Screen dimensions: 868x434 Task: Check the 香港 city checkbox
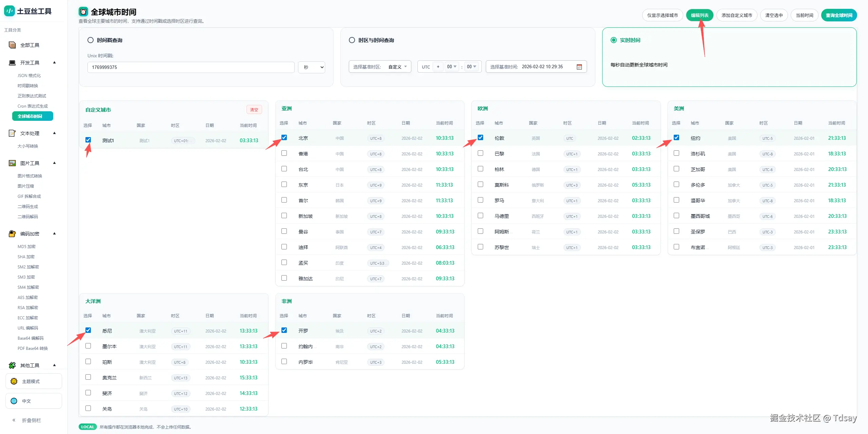(284, 153)
